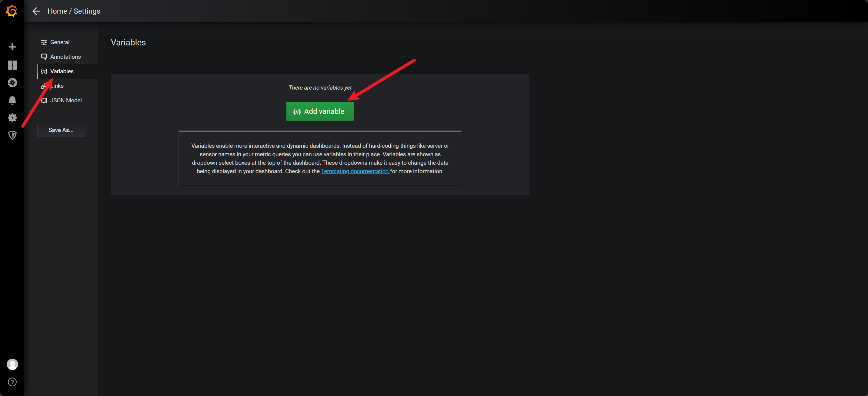
Task: Open the Configuration gear icon
Action: tap(12, 117)
